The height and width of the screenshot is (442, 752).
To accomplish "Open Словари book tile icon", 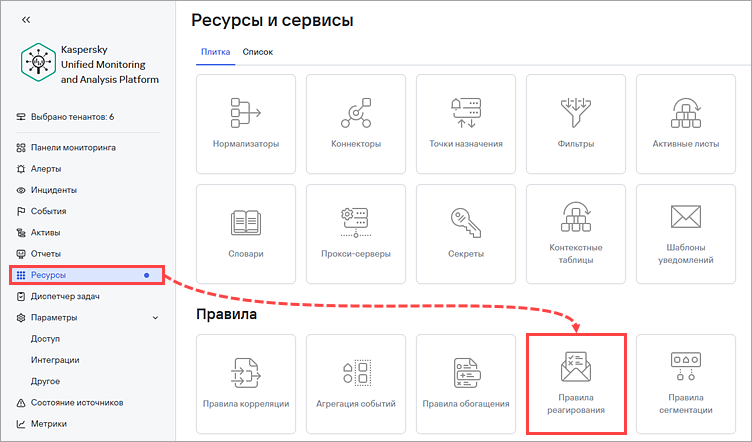I will tap(246, 223).
